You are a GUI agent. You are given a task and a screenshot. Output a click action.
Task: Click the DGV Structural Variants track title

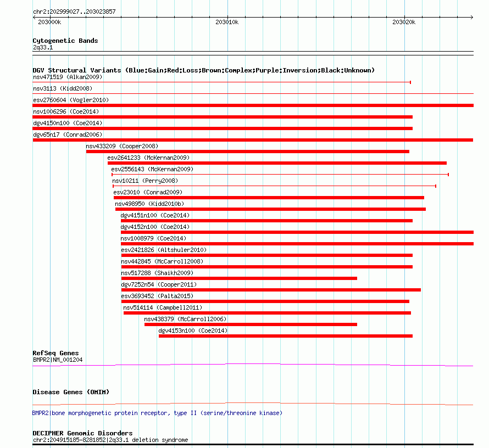(204, 70)
